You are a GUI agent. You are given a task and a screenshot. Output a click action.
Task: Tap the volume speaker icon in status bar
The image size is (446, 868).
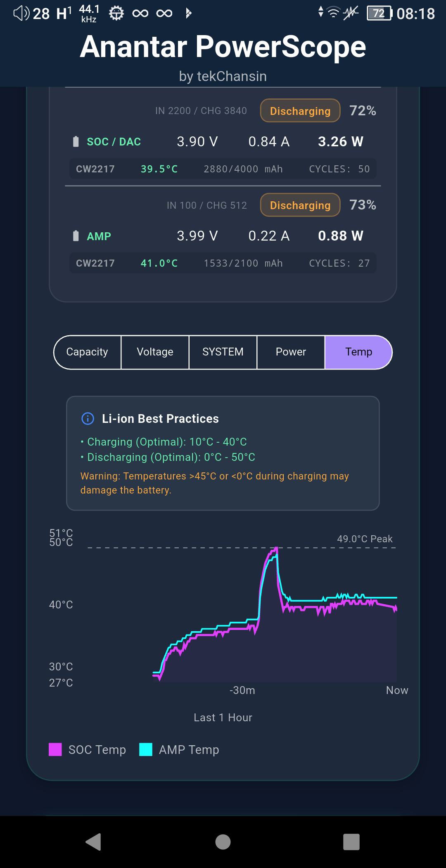coord(20,13)
